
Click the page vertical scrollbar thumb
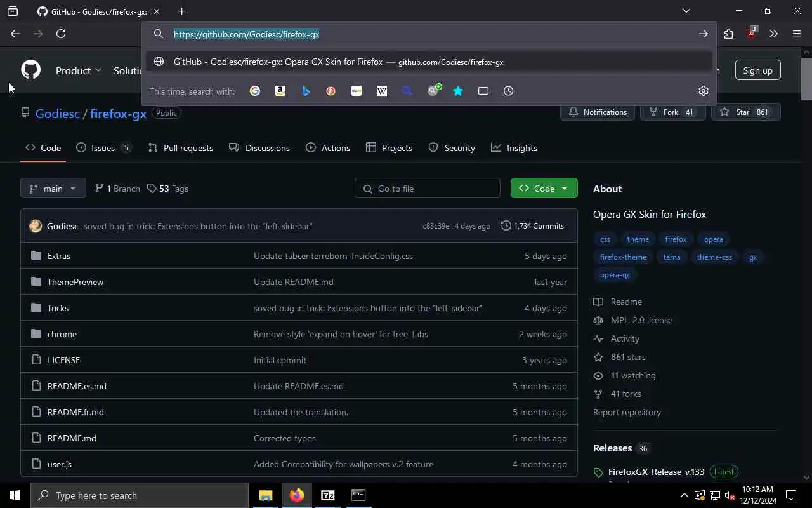806,79
